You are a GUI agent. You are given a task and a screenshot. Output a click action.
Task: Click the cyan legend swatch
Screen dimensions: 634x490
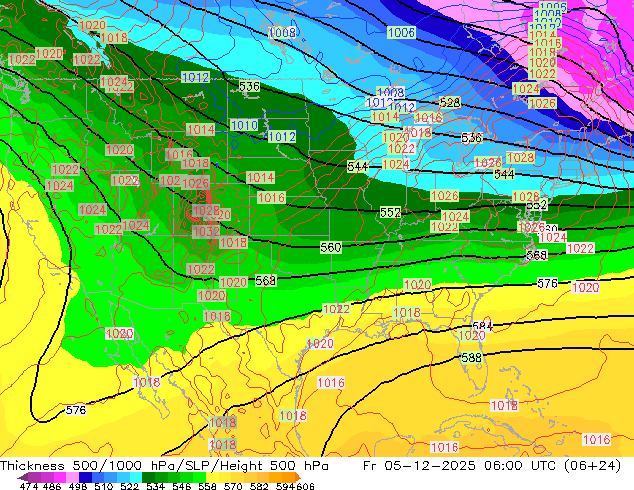[x=136, y=477]
